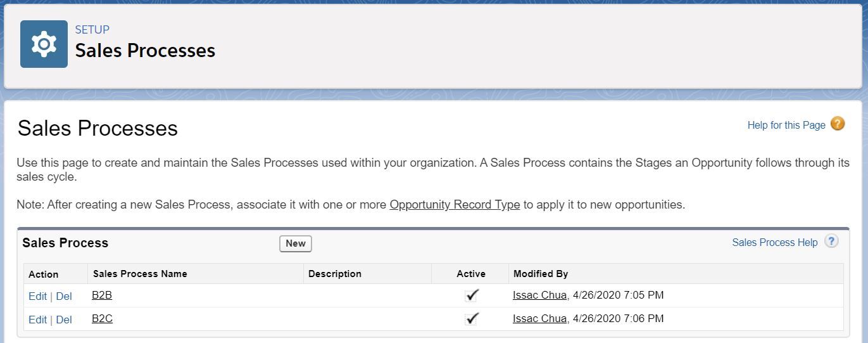The image size is (868, 343).
Task: Open Issac Chua profile in B2C row
Action: [539, 318]
